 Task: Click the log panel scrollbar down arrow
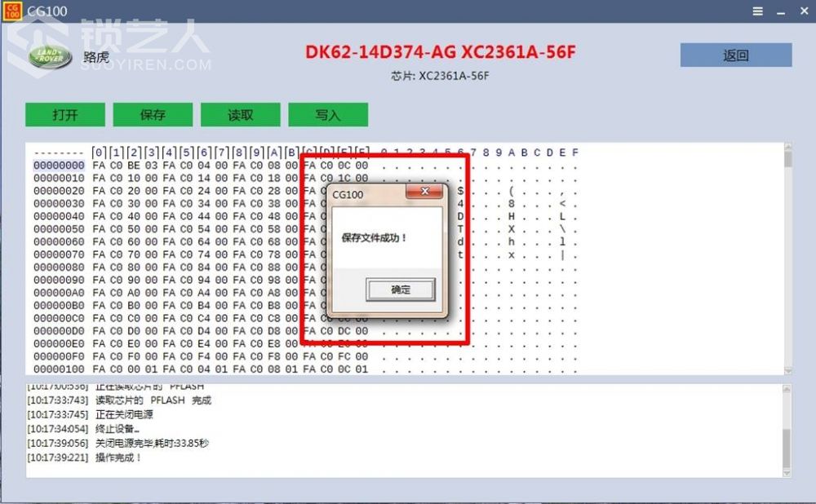[787, 473]
